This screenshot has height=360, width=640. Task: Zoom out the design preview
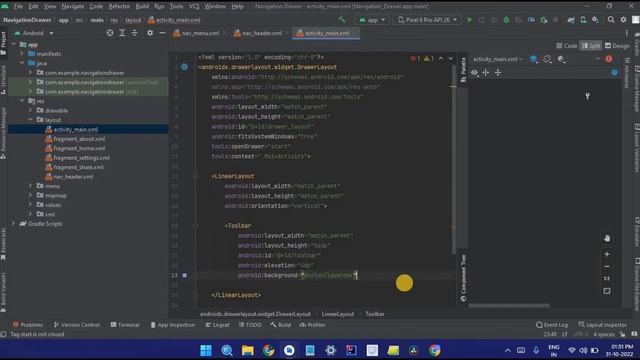(x=607, y=266)
